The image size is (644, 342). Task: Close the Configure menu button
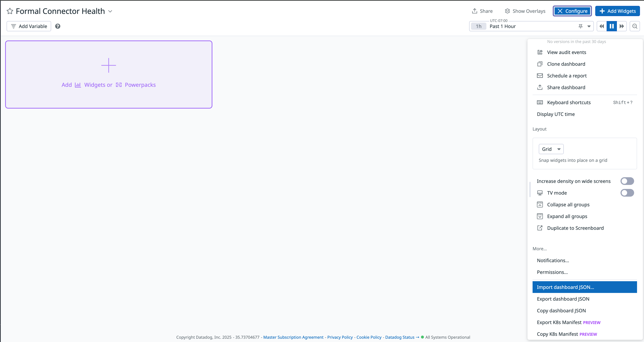coord(572,11)
